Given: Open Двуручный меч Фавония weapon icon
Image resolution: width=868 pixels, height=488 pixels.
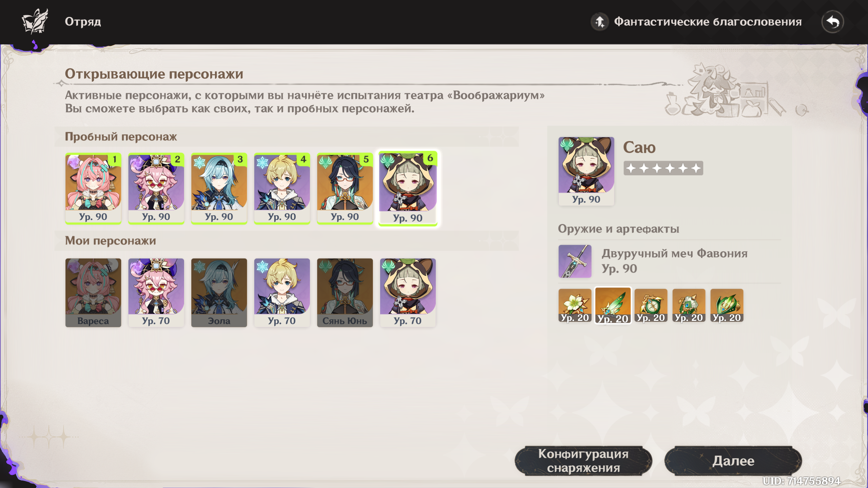Looking at the screenshot, I should [575, 261].
